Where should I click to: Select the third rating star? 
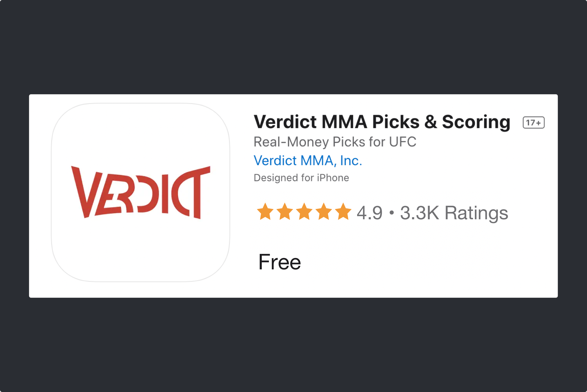pyautogui.click(x=304, y=212)
